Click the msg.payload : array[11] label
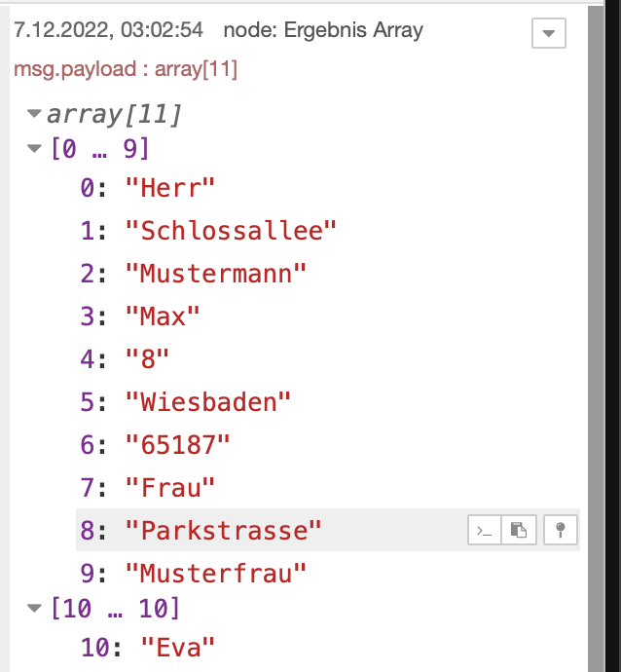621x672 pixels. click(x=126, y=70)
